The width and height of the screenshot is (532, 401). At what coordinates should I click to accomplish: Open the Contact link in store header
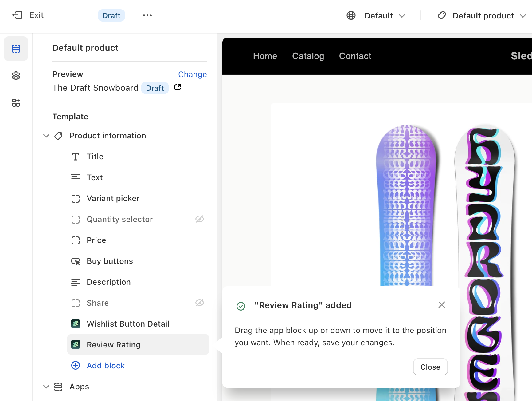click(355, 56)
